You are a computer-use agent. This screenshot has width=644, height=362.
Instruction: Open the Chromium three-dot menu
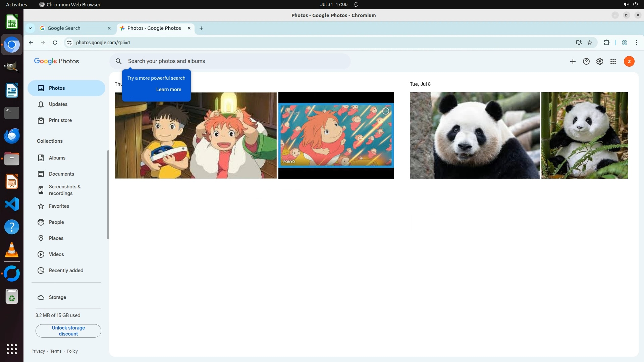[636, 43]
